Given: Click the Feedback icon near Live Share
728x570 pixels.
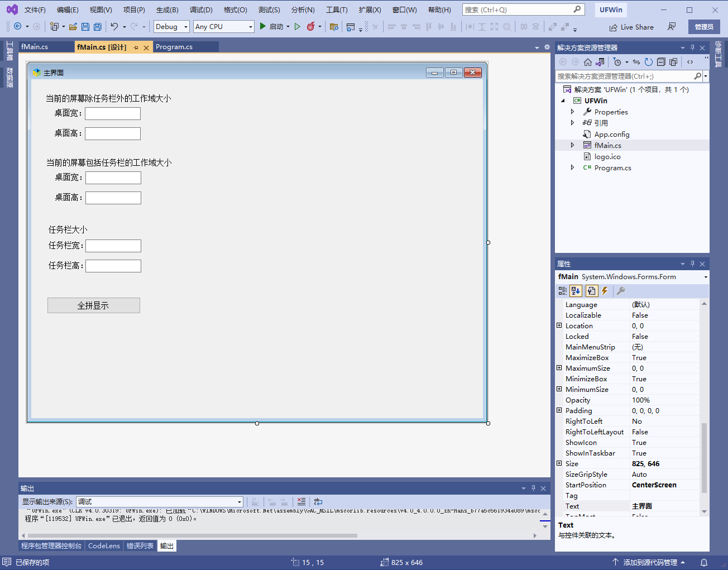Looking at the screenshot, I should (672, 26).
